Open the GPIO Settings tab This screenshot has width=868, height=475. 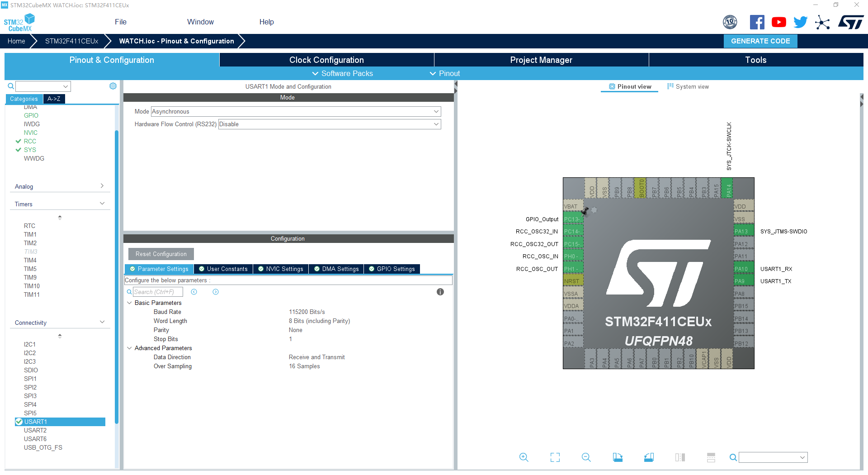[392, 269]
